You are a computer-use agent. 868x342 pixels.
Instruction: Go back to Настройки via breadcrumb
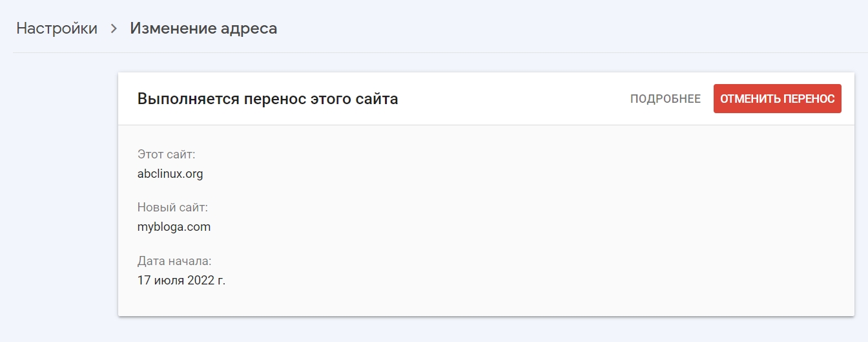click(x=57, y=28)
